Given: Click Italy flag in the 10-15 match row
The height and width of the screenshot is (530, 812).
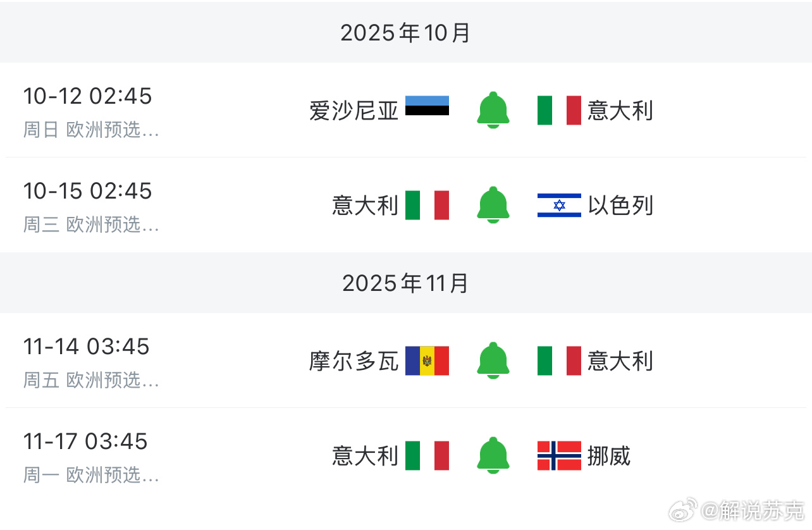Looking at the screenshot, I should click(427, 205).
